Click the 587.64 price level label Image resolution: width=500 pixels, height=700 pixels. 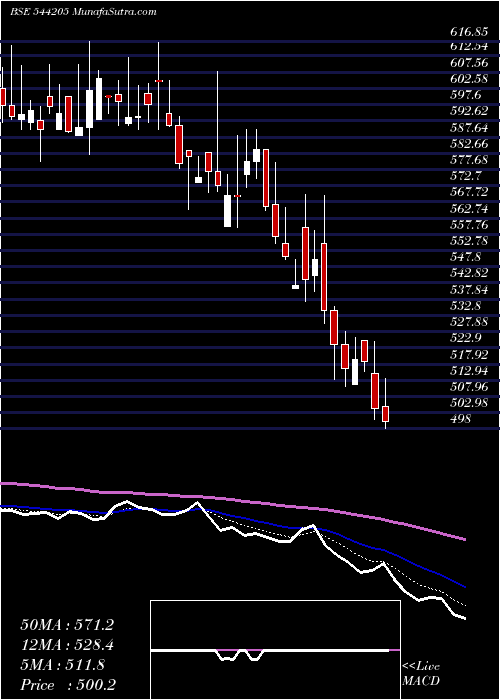click(467, 128)
